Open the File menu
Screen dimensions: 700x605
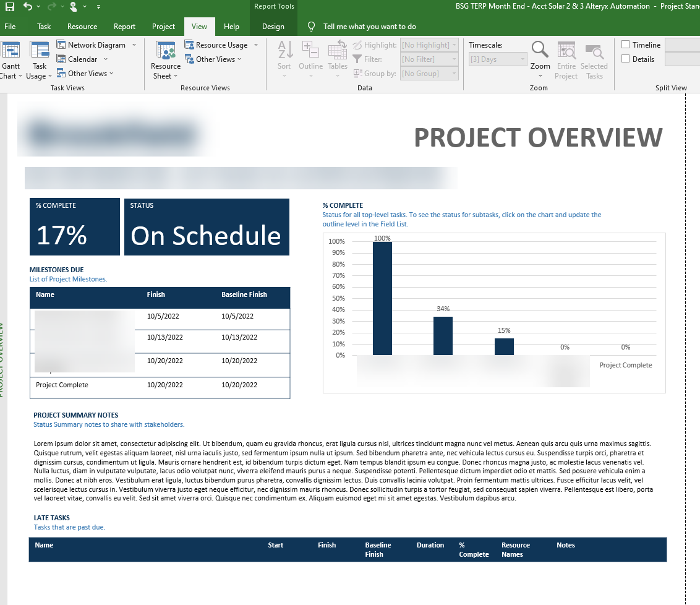[x=10, y=27]
